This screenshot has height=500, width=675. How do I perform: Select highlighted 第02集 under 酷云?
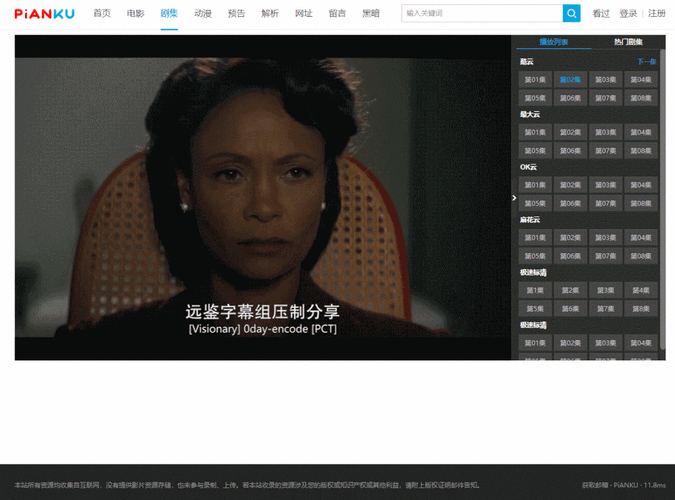[x=570, y=80]
